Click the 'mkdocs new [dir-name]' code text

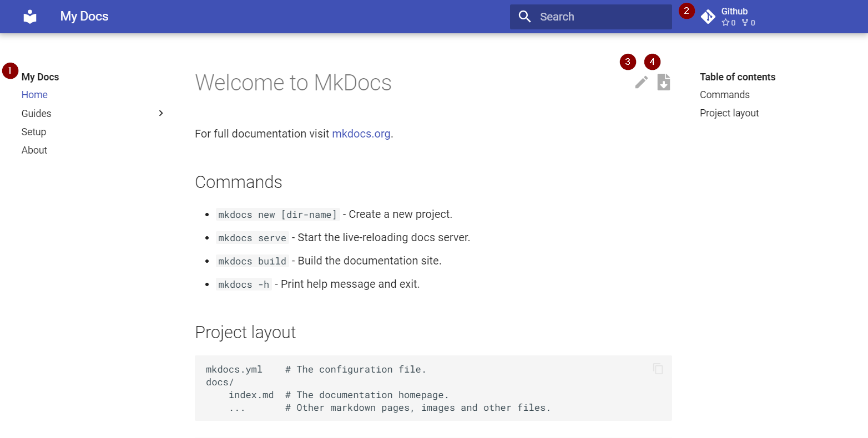(x=278, y=215)
